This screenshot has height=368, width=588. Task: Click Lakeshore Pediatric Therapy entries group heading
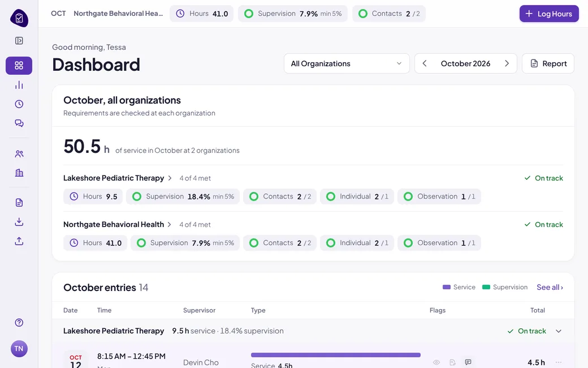point(114,331)
